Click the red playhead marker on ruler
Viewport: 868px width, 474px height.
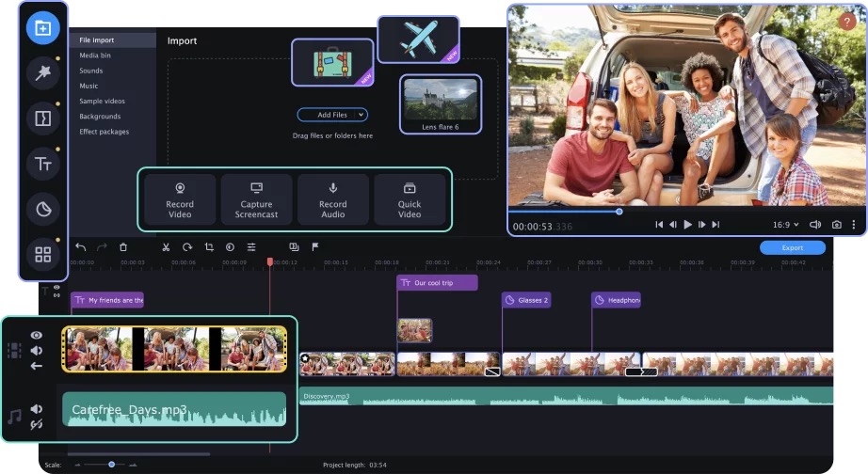pyautogui.click(x=269, y=261)
